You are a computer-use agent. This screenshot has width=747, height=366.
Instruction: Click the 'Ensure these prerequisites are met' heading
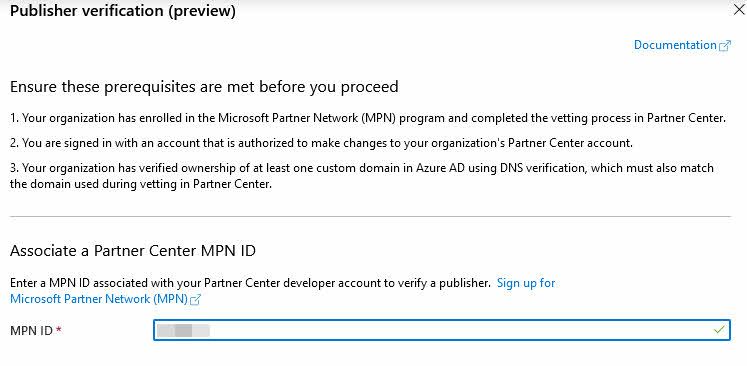pos(204,87)
